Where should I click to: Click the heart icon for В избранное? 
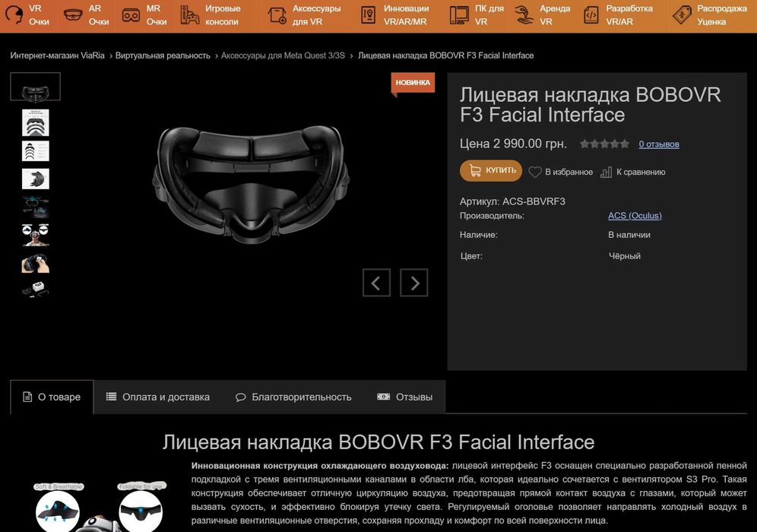534,172
